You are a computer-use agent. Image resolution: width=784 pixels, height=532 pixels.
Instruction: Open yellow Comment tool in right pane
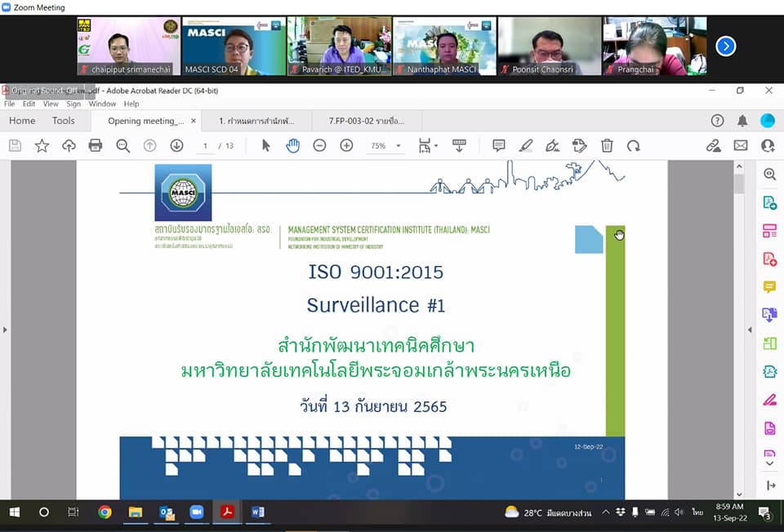[770, 286]
